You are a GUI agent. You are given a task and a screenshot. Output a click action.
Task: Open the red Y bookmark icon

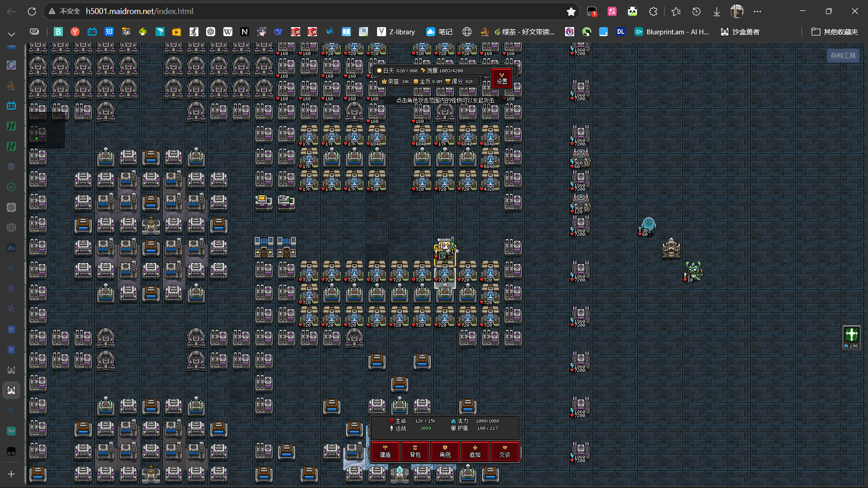(x=75, y=32)
